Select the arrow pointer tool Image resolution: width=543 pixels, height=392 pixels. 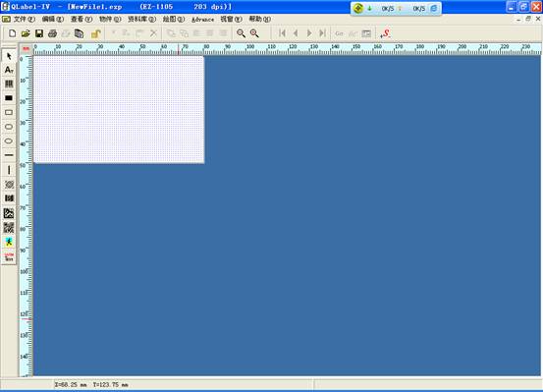[9, 56]
